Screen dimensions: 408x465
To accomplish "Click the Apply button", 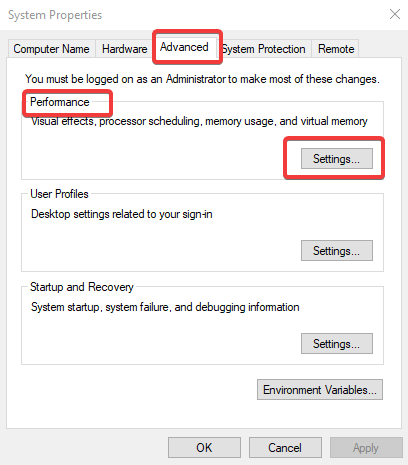I will tap(366, 447).
